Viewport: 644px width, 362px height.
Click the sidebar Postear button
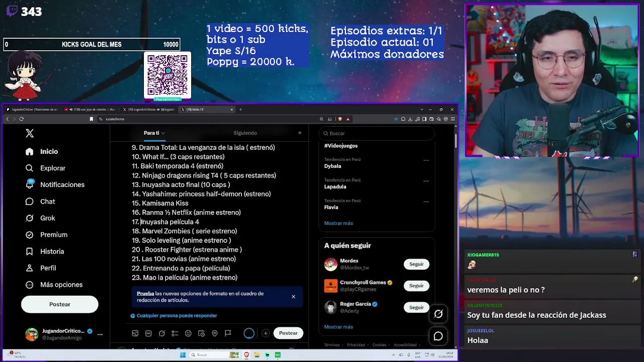pos(59,304)
